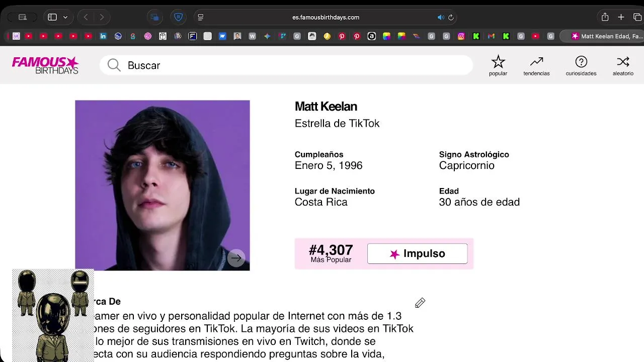Click the Acerca De heading
Viewport: 644px width, 362px height.
click(x=107, y=302)
